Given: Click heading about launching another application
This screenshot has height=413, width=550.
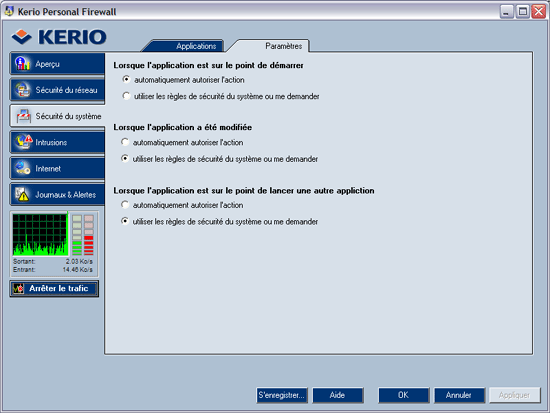Looking at the screenshot, I should [244, 191].
